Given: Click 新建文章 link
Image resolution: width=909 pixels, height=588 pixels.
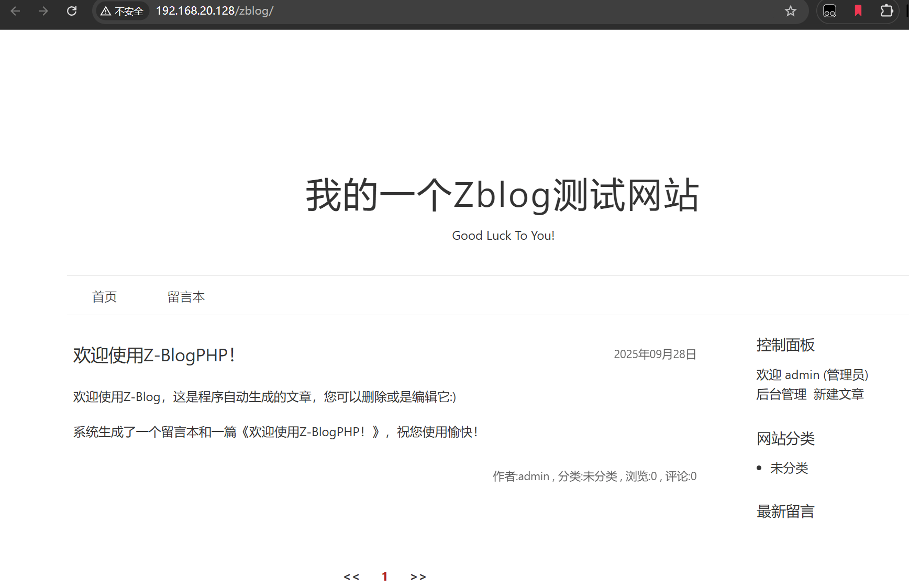Looking at the screenshot, I should coord(839,394).
